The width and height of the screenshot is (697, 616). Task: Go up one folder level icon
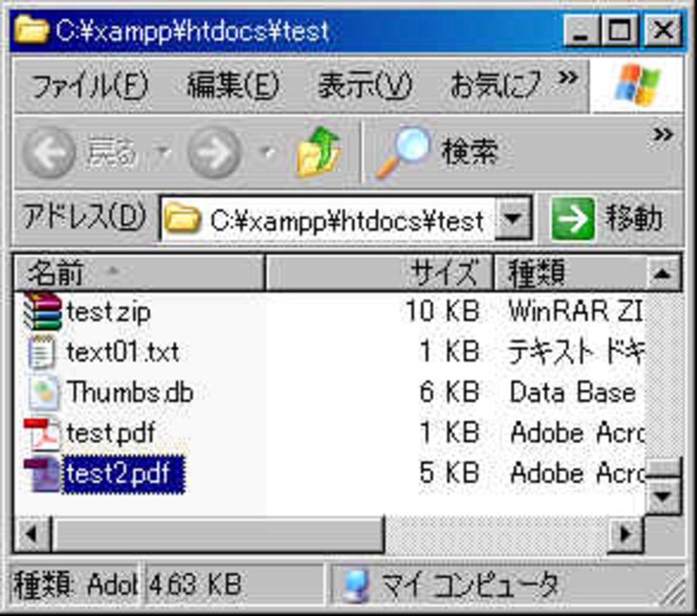pos(318,152)
